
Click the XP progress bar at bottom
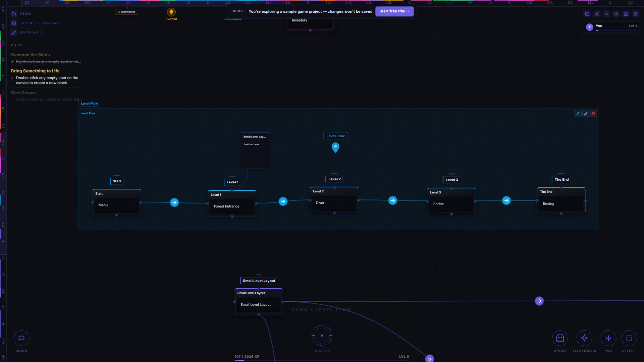[322, 361]
